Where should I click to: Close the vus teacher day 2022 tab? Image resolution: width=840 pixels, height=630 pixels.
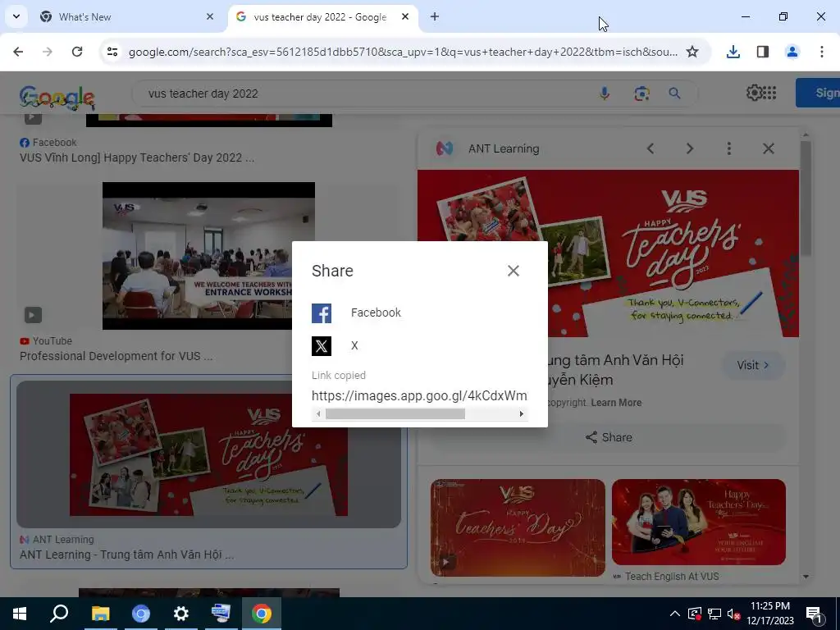405,17
